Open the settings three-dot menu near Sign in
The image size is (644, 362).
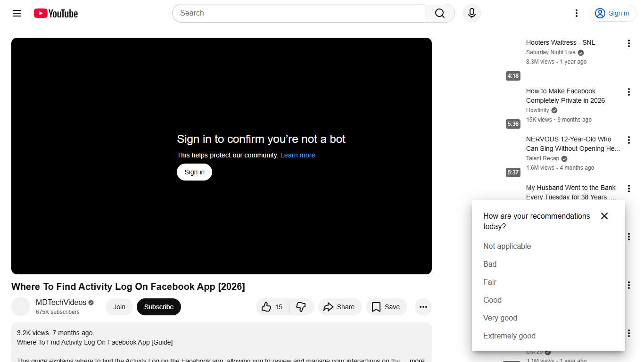[576, 13]
